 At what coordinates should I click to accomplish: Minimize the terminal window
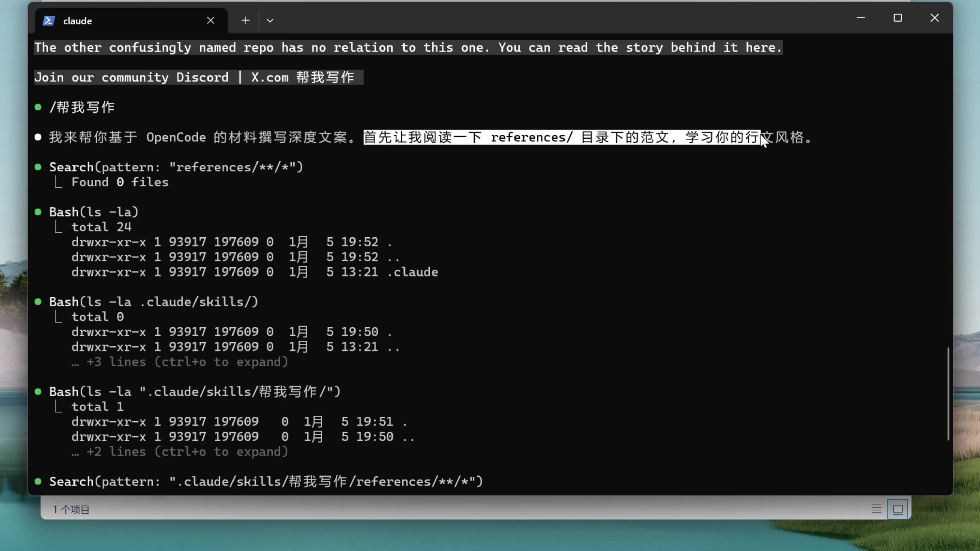[x=861, y=18]
